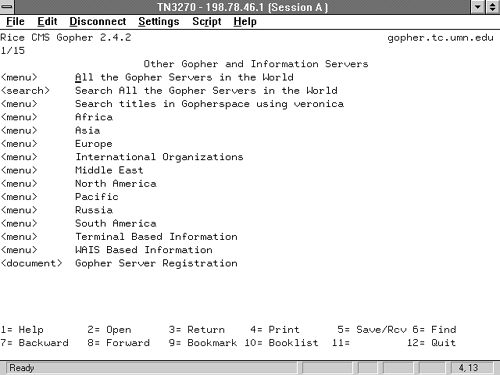Click the Ready status bar field
This screenshot has height=375, width=500.
click(152, 368)
